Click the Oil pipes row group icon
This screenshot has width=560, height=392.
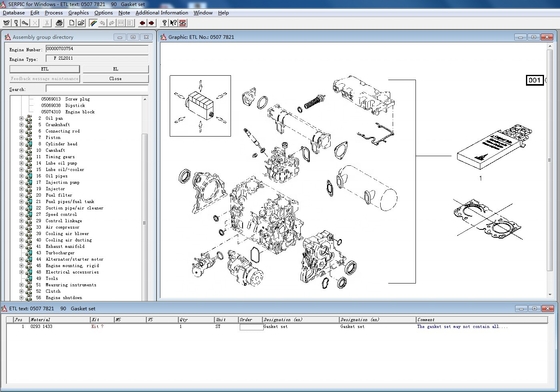(x=29, y=176)
